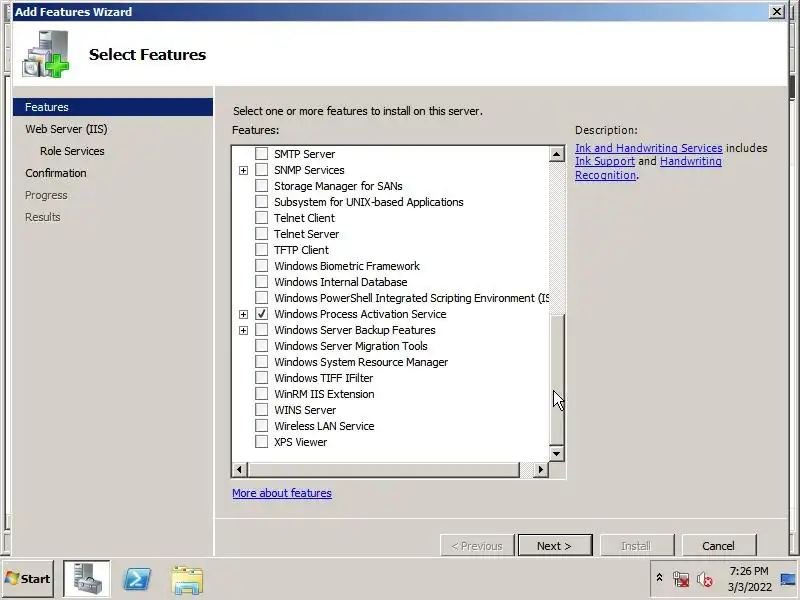The width and height of the screenshot is (800, 600).
Task: Open Windows Explorer folder icon in taskbar
Action: [x=187, y=580]
